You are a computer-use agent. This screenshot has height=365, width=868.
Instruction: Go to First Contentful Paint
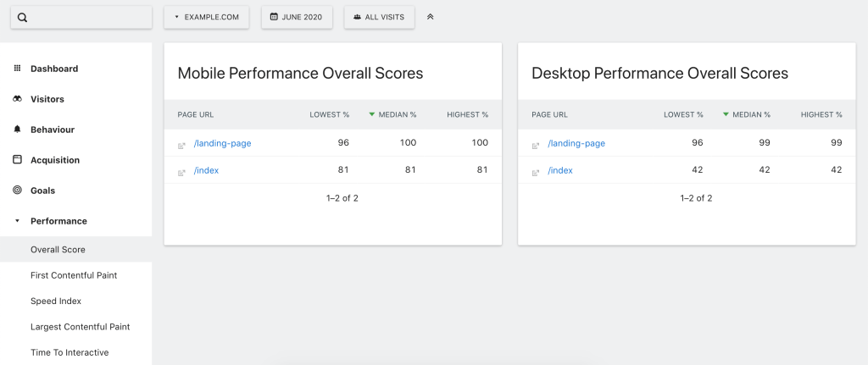tap(74, 275)
